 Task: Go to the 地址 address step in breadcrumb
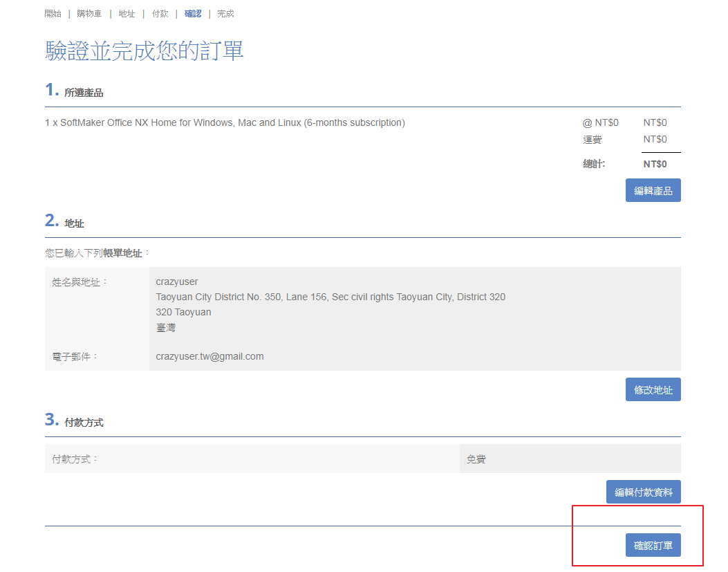127,13
